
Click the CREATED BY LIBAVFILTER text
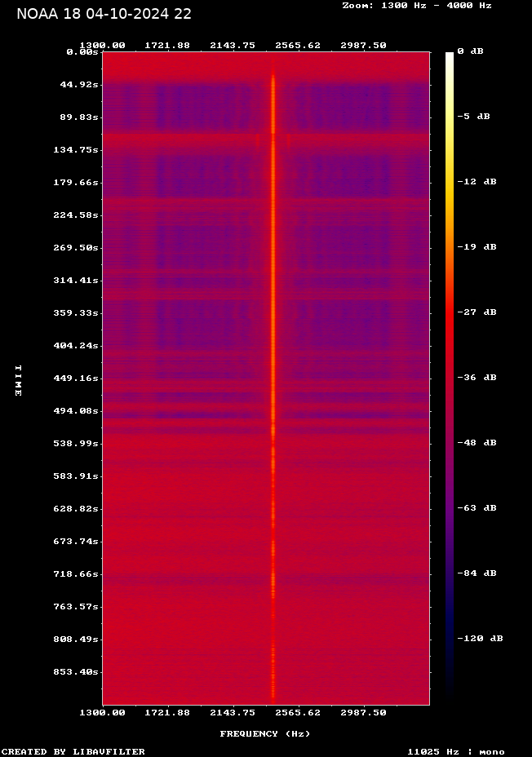pyautogui.click(x=73, y=751)
